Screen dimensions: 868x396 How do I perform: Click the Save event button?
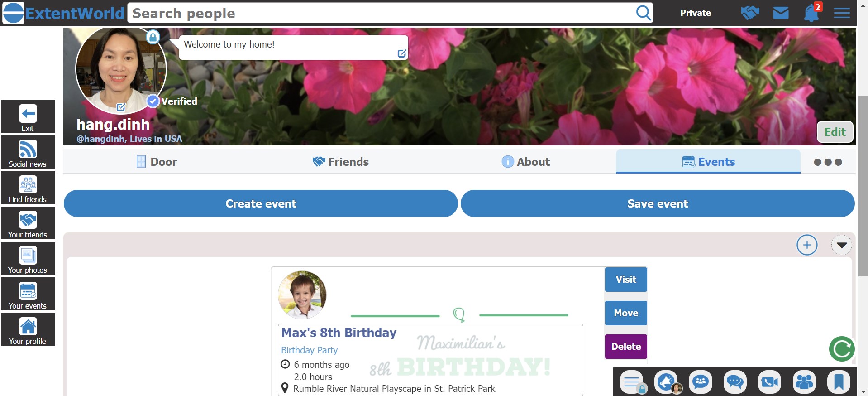click(658, 203)
